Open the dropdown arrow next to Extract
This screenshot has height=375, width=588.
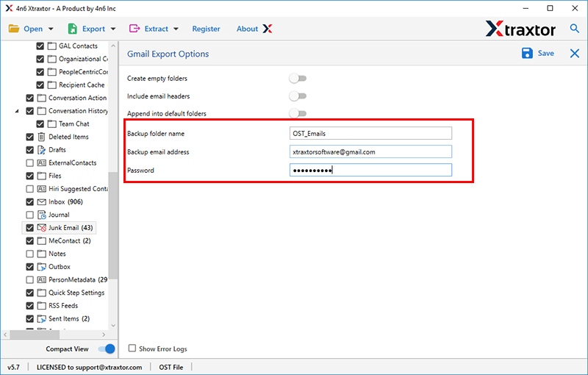pos(176,29)
